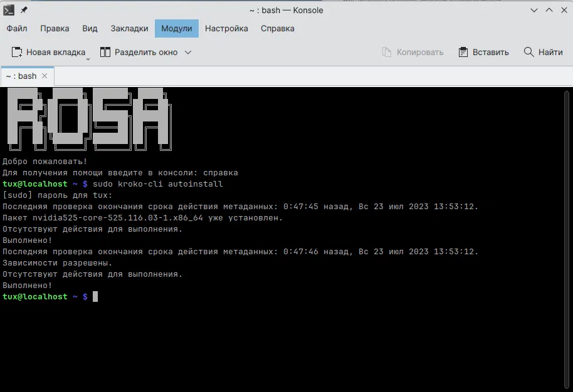573x392 pixels.
Task: Click the Найти button label
Action: [550, 52]
